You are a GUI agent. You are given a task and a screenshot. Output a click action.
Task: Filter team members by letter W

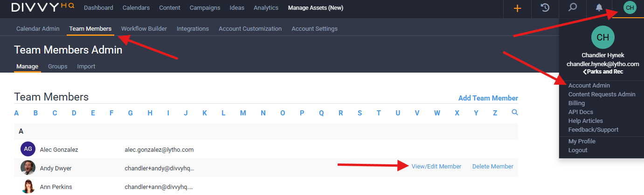tap(437, 113)
